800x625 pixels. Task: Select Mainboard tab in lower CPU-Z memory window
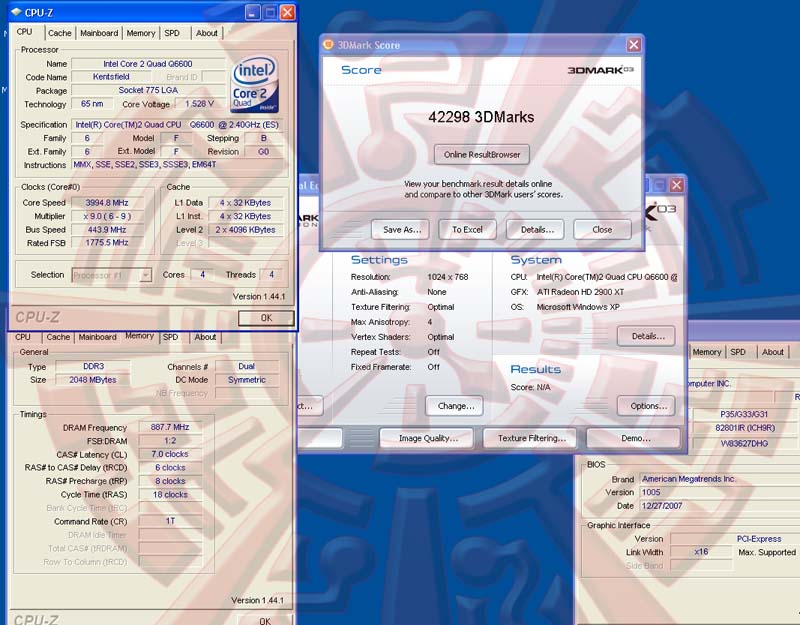point(97,337)
